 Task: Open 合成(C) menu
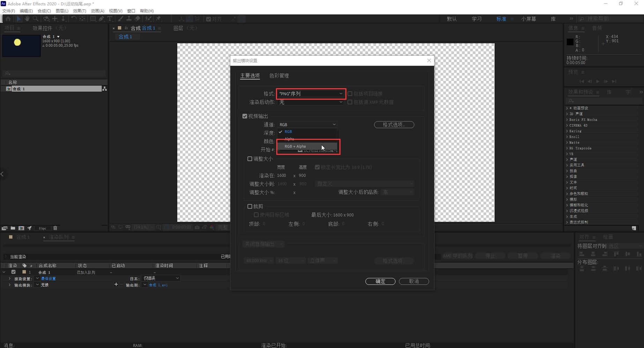(44, 11)
